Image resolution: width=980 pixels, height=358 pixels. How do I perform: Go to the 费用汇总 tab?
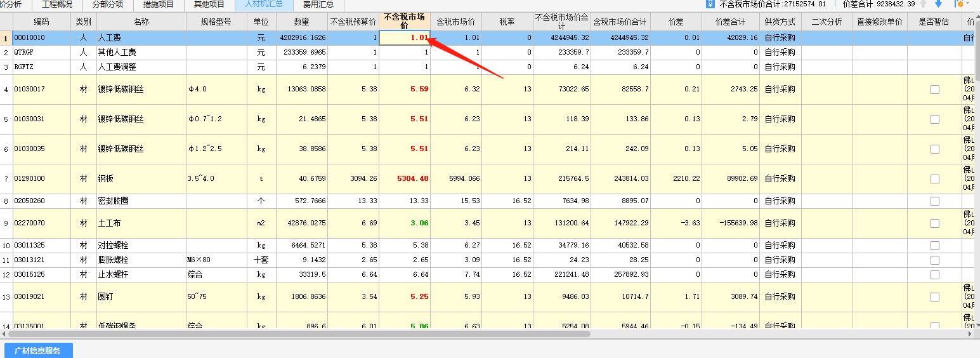[x=318, y=4]
